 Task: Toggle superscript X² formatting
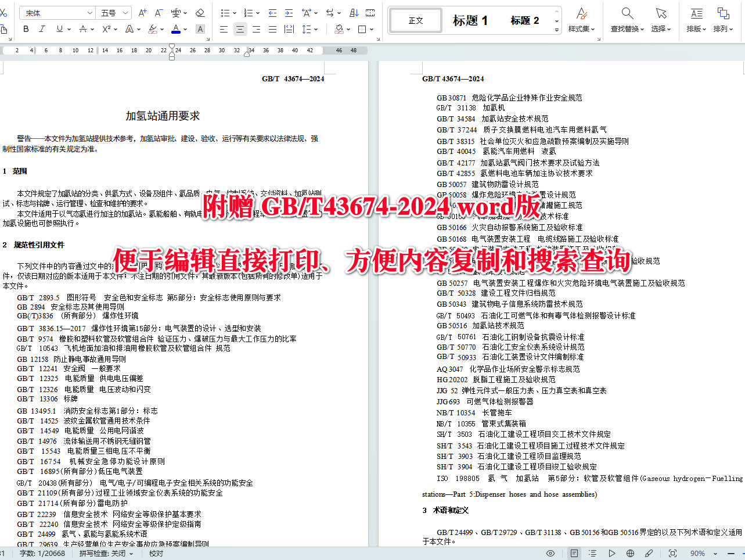pyautogui.click(x=106, y=29)
